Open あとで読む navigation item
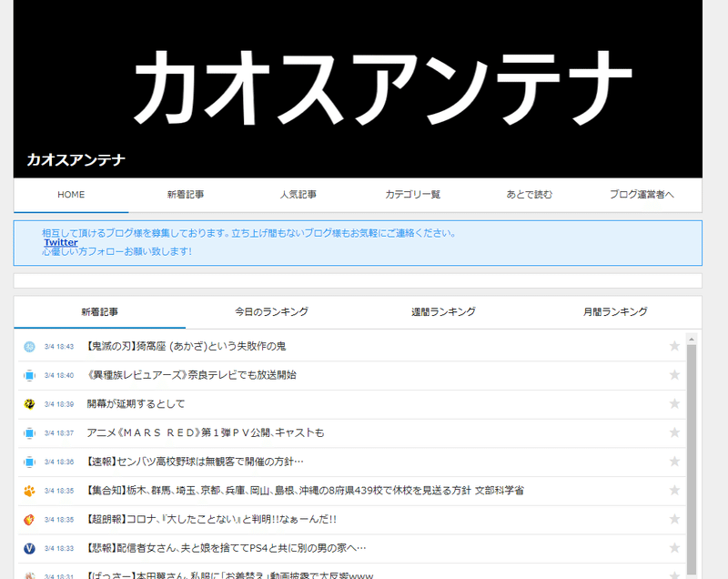The image size is (728, 579). tap(530, 195)
